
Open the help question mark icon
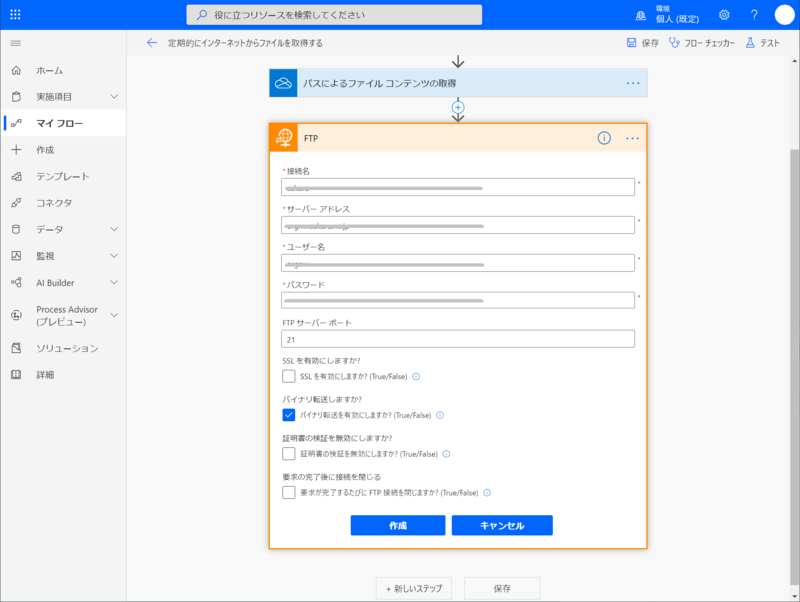[754, 15]
